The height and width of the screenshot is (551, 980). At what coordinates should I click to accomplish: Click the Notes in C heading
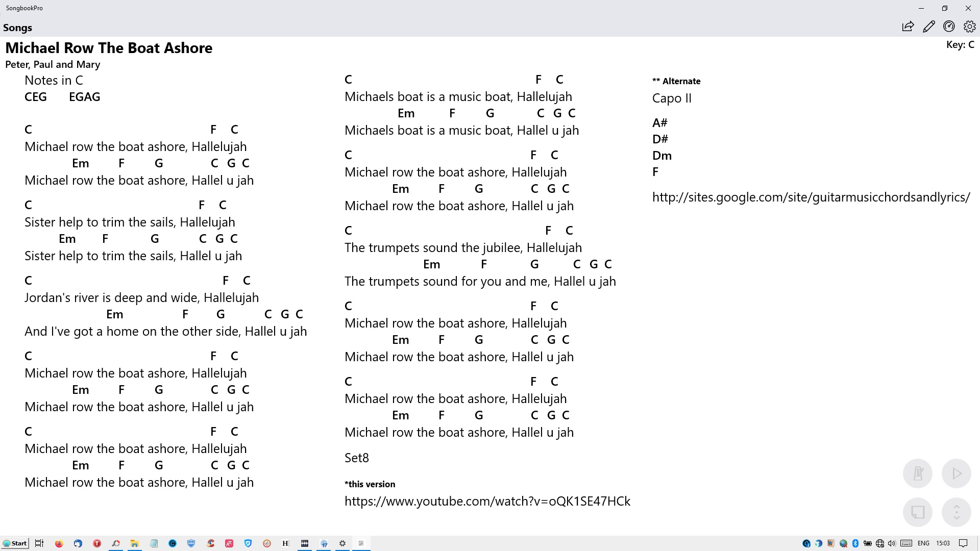(54, 80)
